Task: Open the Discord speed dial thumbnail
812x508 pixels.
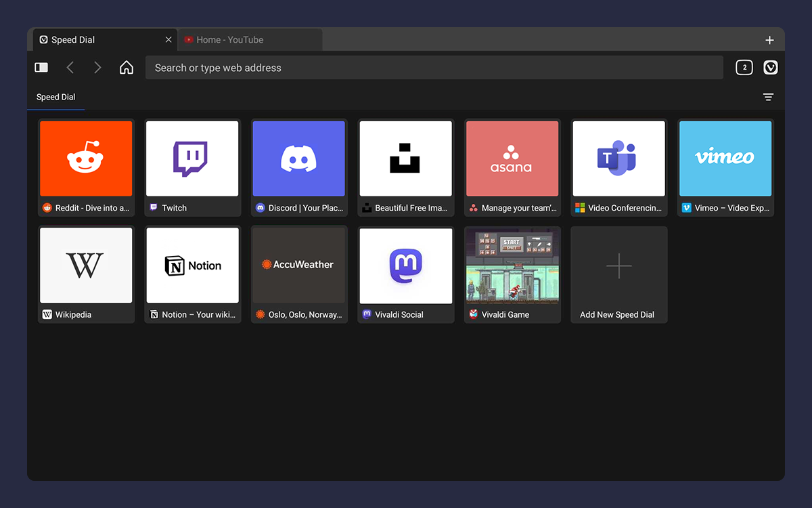Action: 299,158
